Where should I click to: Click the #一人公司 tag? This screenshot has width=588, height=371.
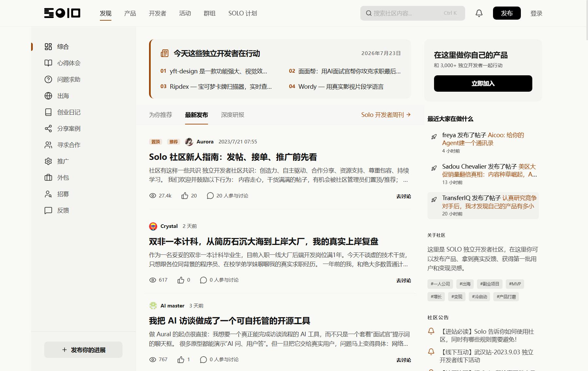click(x=440, y=284)
